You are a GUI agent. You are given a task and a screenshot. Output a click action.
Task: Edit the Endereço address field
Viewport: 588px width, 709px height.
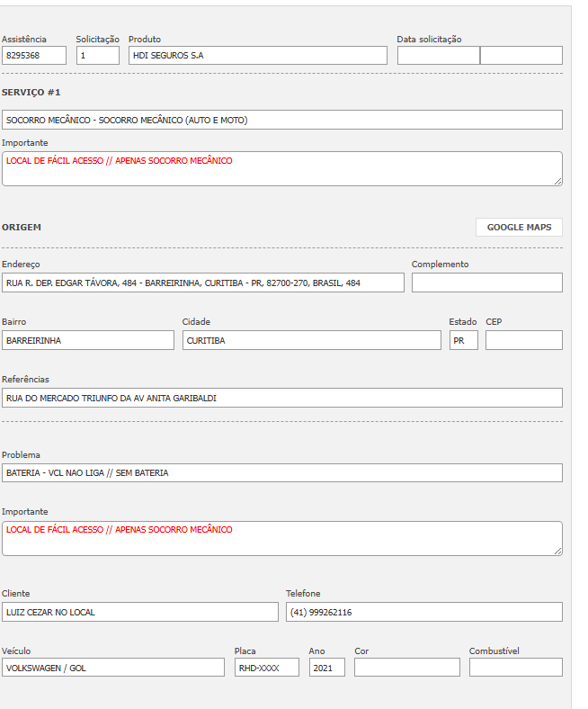click(203, 283)
